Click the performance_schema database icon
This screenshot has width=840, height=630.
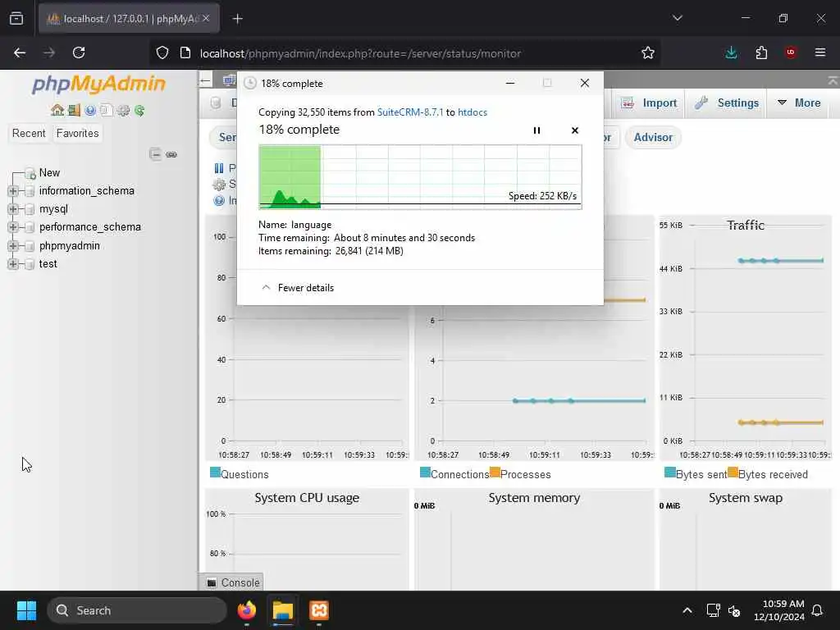coord(30,228)
